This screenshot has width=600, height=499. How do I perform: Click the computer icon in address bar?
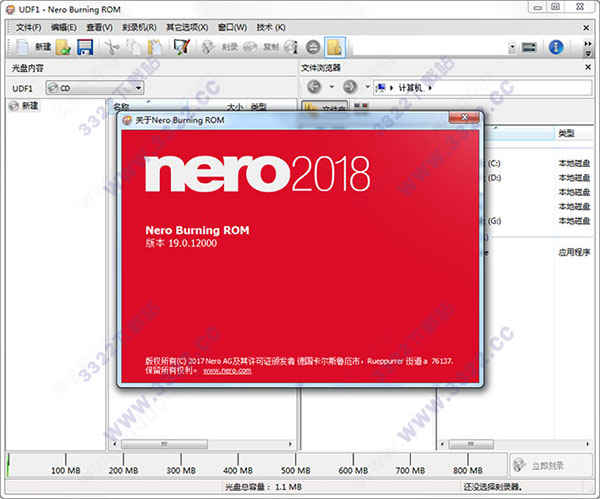click(x=381, y=88)
